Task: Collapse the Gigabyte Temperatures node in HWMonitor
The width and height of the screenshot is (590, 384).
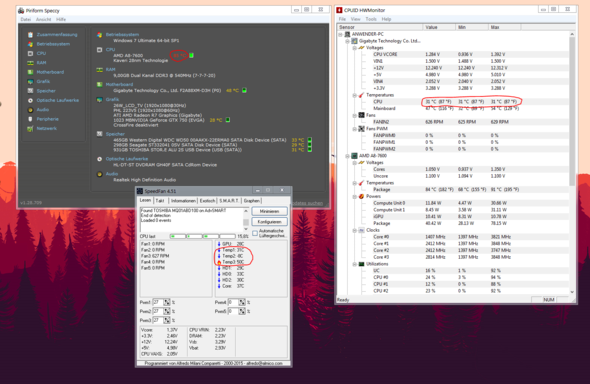Action: [354, 95]
